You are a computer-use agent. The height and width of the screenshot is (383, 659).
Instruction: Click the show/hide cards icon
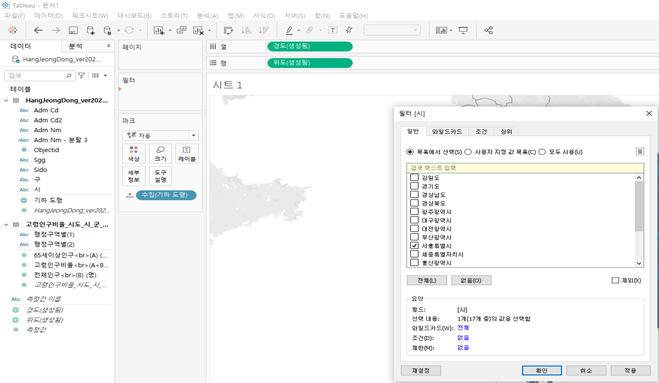pos(441,30)
